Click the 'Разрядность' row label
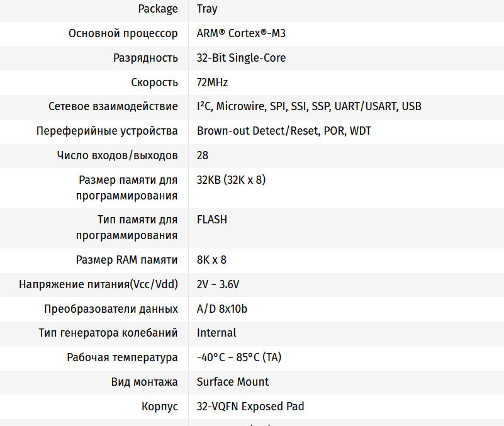This screenshot has height=426, width=504. [x=145, y=58]
